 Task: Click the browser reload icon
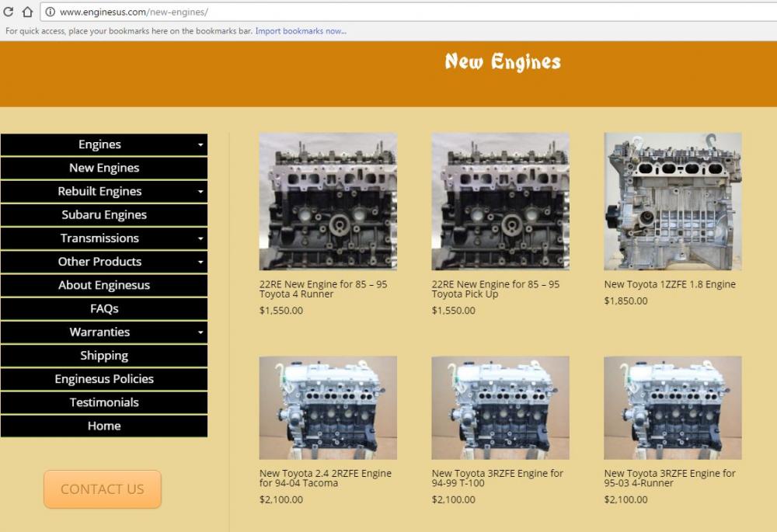coord(9,12)
